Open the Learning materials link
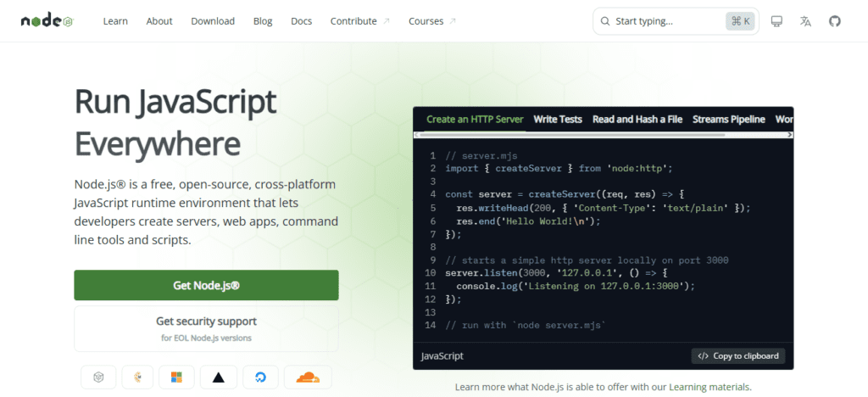 point(709,387)
